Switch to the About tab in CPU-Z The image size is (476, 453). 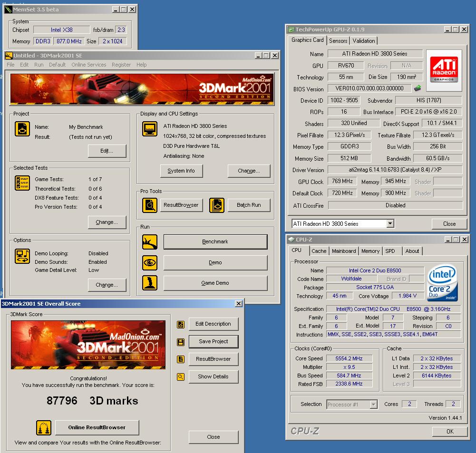pos(412,251)
